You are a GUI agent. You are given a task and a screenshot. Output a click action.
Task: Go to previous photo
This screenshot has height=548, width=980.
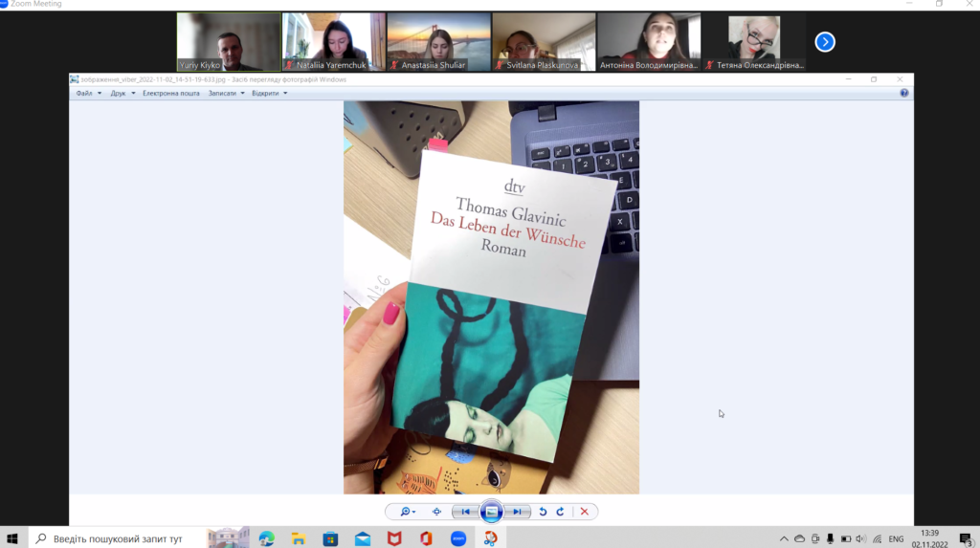(x=465, y=512)
